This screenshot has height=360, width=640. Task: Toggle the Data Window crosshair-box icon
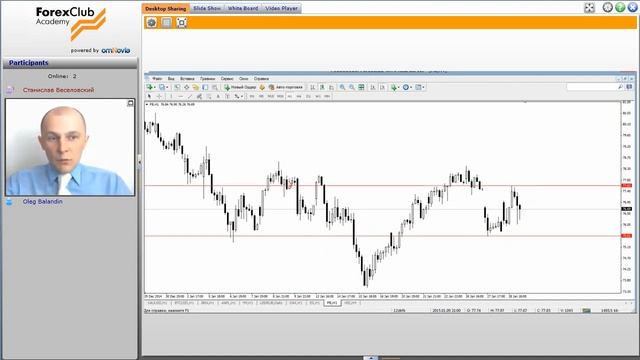(187, 87)
